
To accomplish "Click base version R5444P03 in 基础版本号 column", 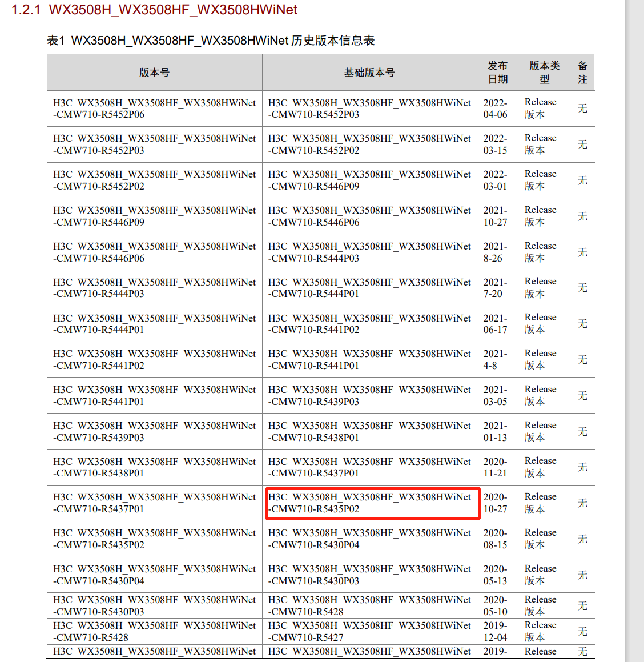I will [x=369, y=252].
